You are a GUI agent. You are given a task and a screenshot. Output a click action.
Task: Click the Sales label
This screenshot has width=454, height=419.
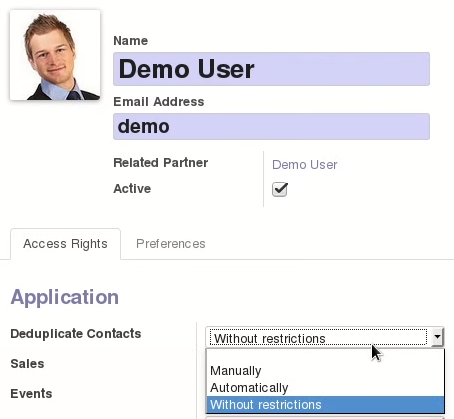(27, 364)
